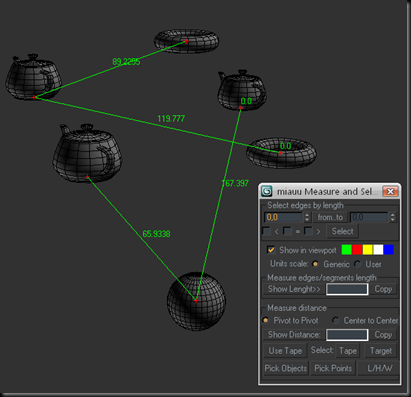Enable the greater-than checkbox
This screenshot has width=411, height=397.
click(308, 231)
